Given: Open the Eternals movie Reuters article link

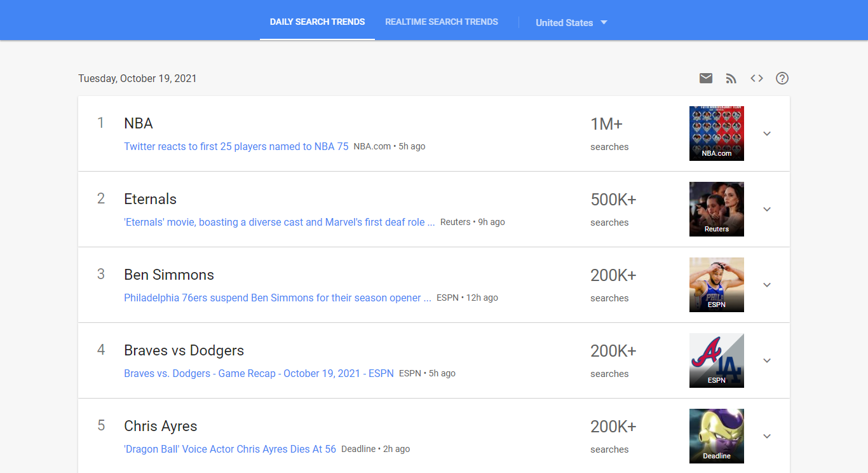Looking at the screenshot, I should [x=280, y=222].
